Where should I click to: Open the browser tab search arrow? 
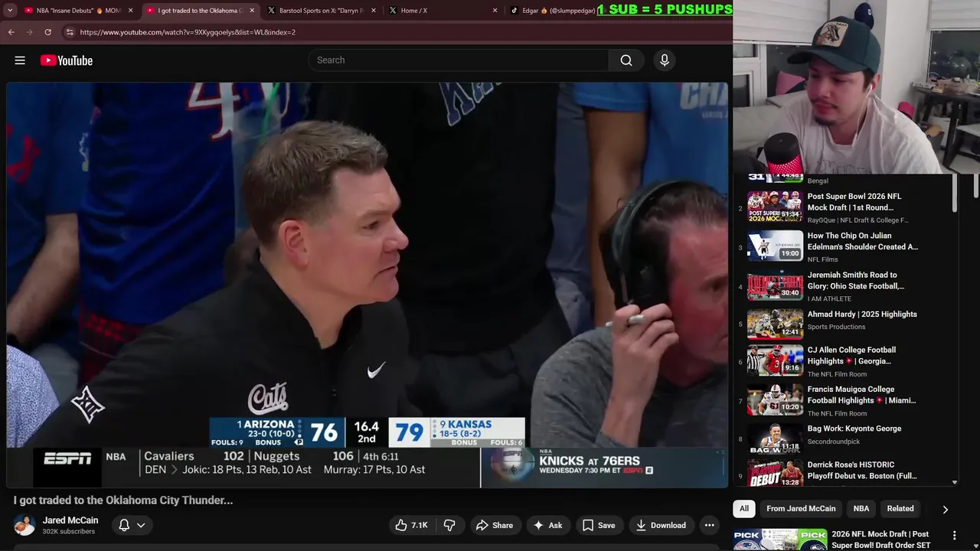click(x=10, y=11)
